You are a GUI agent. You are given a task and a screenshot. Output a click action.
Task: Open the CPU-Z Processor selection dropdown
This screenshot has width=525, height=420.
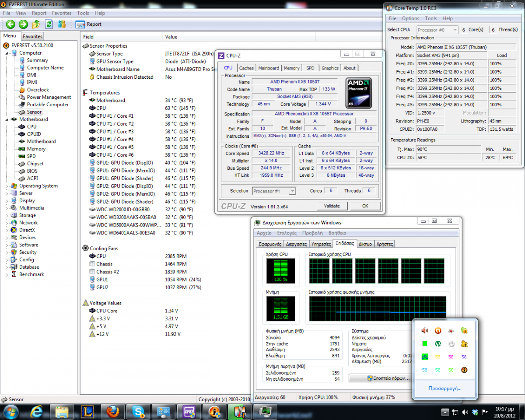point(274,191)
